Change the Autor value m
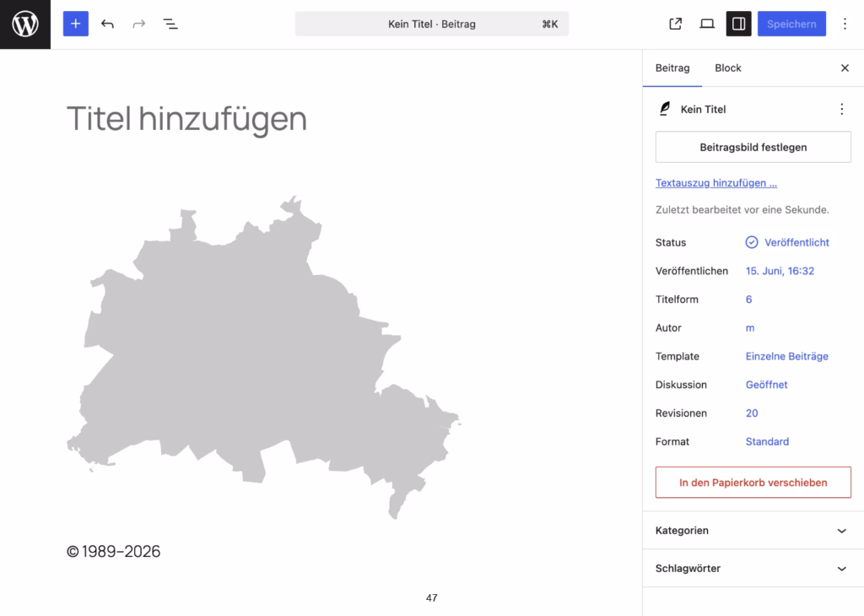The width and height of the screenshot is (864, 616). pyautogui.click(x=750, y=328)
